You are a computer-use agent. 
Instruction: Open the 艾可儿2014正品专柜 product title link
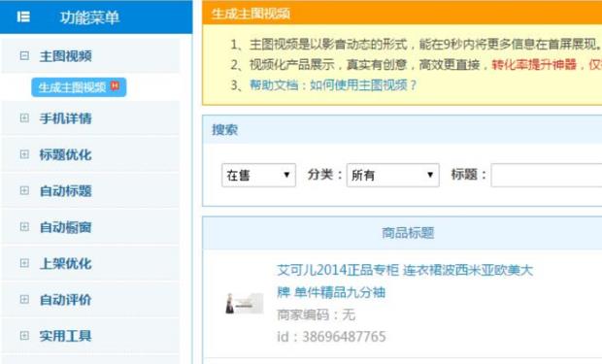click(x=405, y=281)
